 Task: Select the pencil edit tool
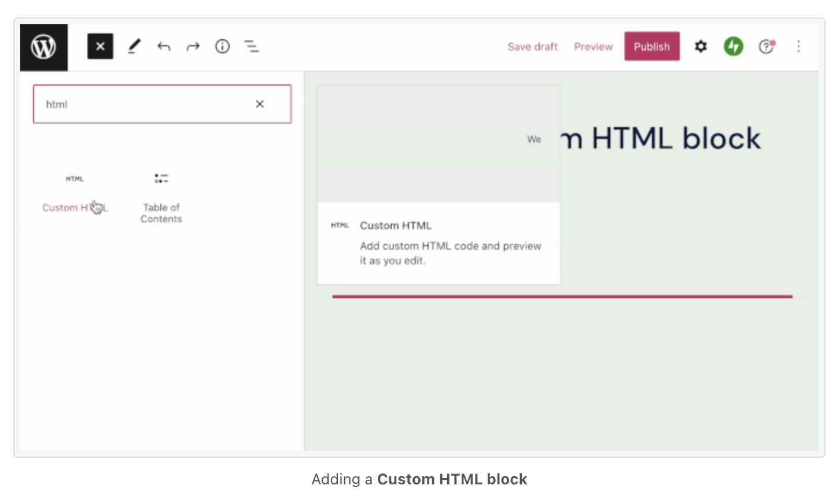click(x=134, y=46)
